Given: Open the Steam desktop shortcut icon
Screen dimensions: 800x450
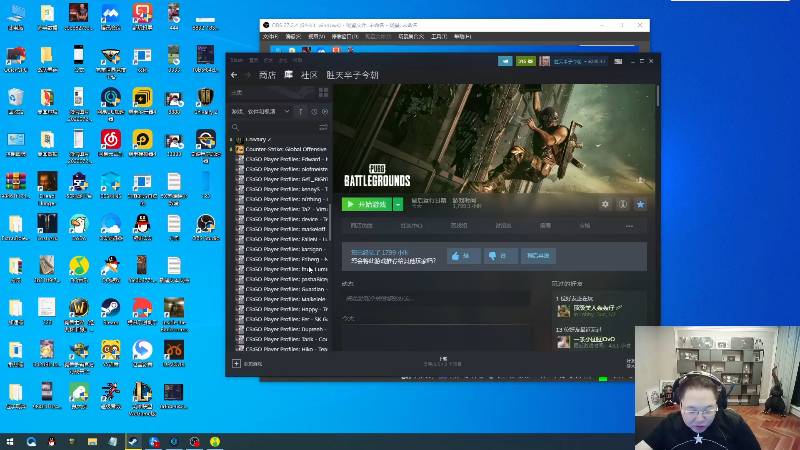Looking at the screenshot, I should [111, 311].
